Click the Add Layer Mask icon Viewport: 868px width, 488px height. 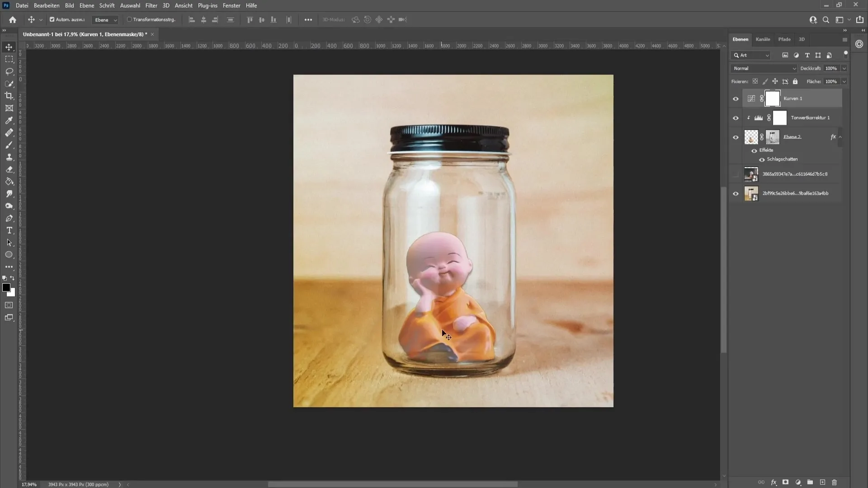click(x=787, y=482)
